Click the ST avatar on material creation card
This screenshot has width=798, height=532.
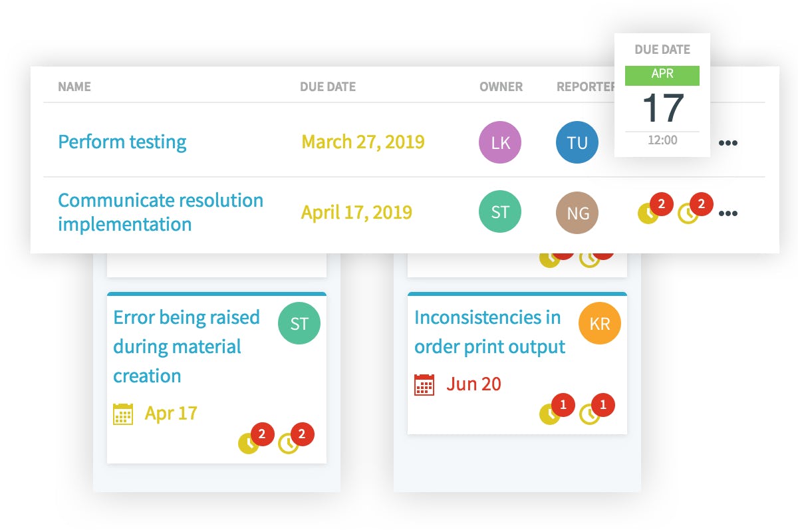[x=299, y=324]
